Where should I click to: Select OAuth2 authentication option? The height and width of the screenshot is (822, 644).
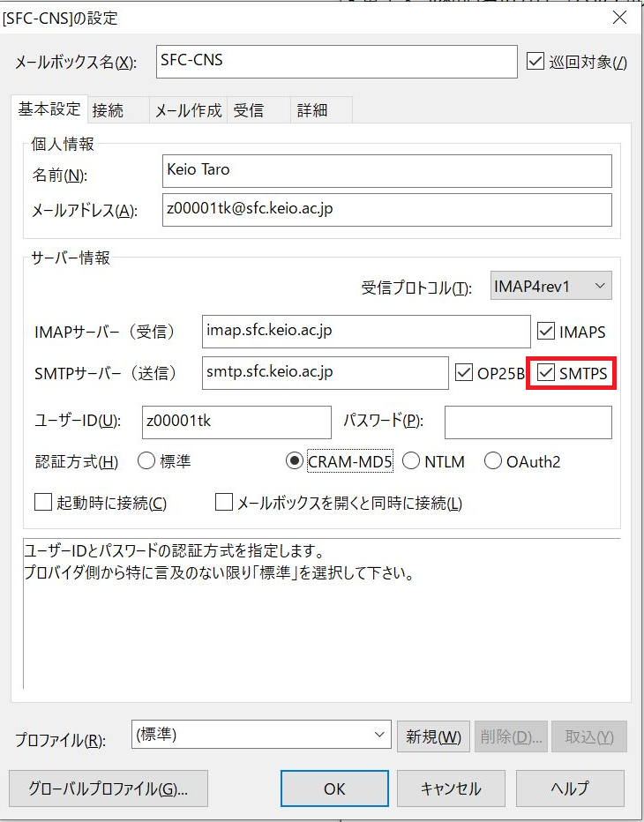pos(493,460)
